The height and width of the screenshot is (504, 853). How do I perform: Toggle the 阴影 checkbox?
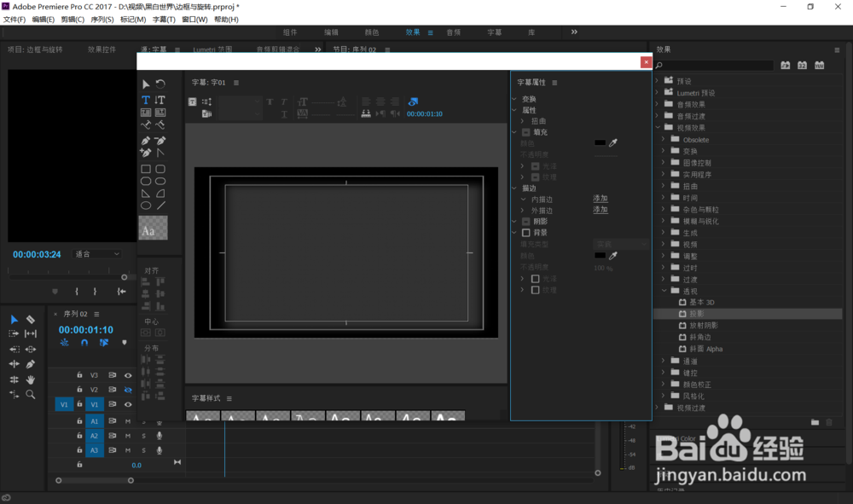(x=526, y=221)
